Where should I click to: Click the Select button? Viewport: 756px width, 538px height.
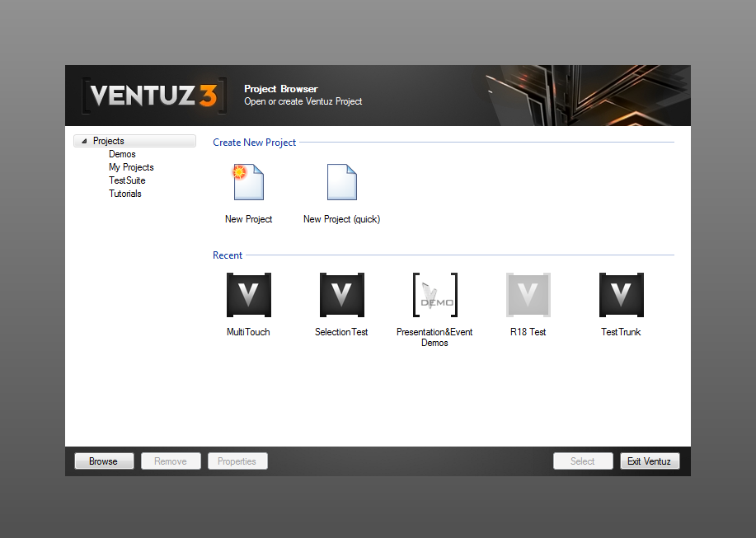pos(582,461)
